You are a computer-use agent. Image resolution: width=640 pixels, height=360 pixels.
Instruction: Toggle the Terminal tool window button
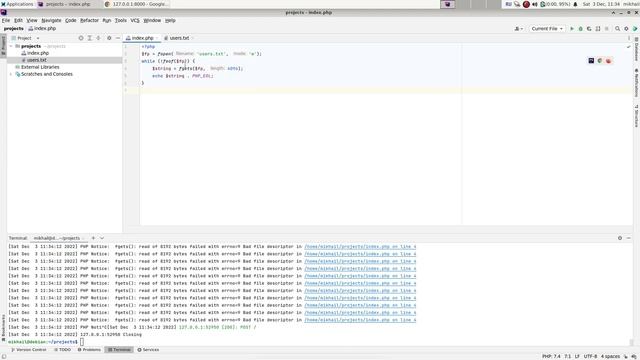tap(119, 350)
